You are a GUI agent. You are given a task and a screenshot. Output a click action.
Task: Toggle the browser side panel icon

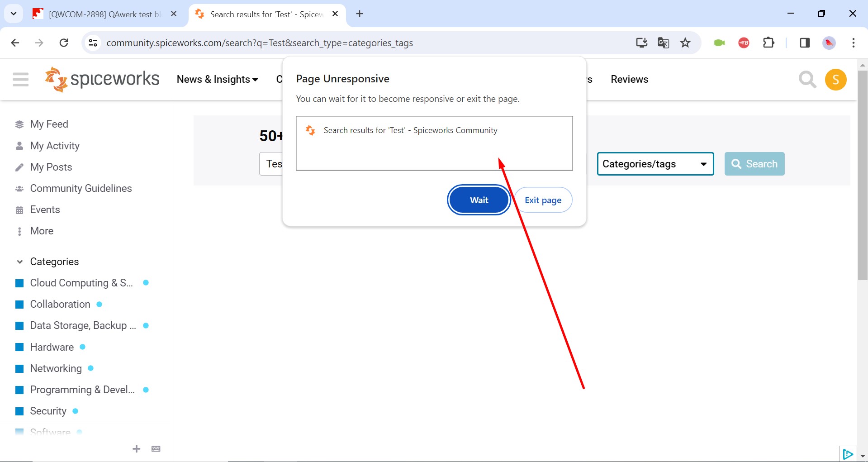tap(805, 43)
